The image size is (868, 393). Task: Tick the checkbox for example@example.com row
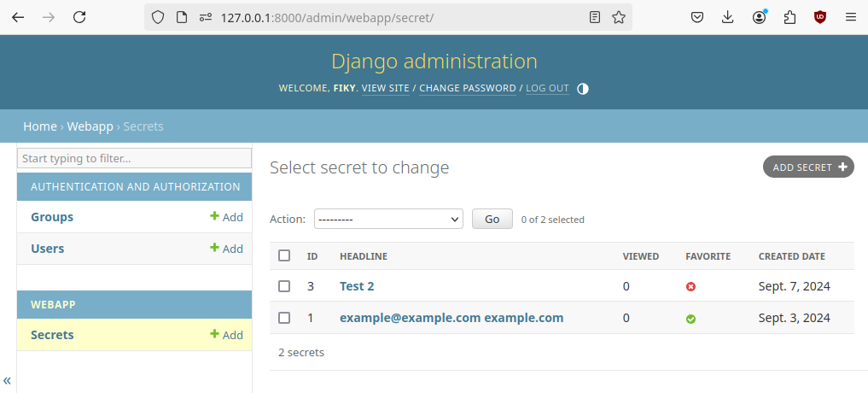click(x=284, y=318)
